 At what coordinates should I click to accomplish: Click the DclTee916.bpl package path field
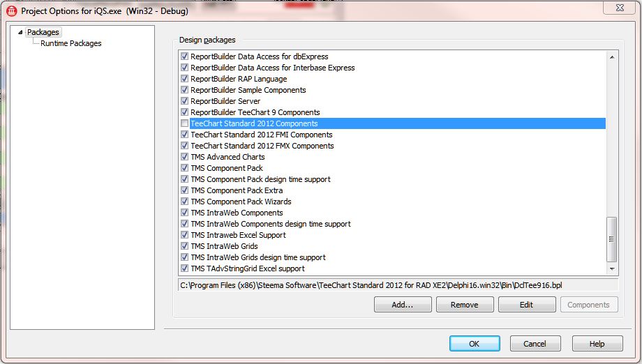point(398,285)
